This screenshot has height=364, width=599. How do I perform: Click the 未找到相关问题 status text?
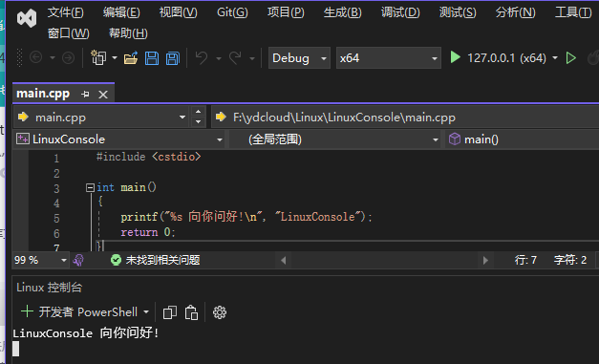(x=162, y=260)
